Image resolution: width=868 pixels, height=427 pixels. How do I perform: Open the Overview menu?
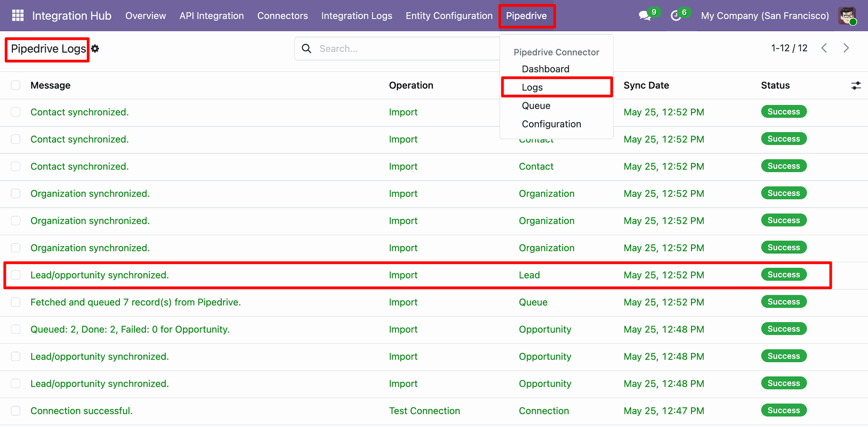point(146,16)
